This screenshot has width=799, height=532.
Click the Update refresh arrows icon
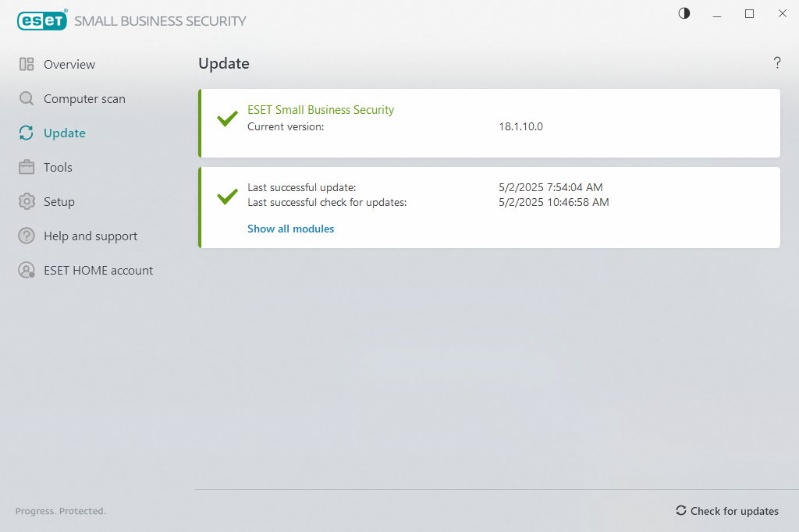[27, 133]
